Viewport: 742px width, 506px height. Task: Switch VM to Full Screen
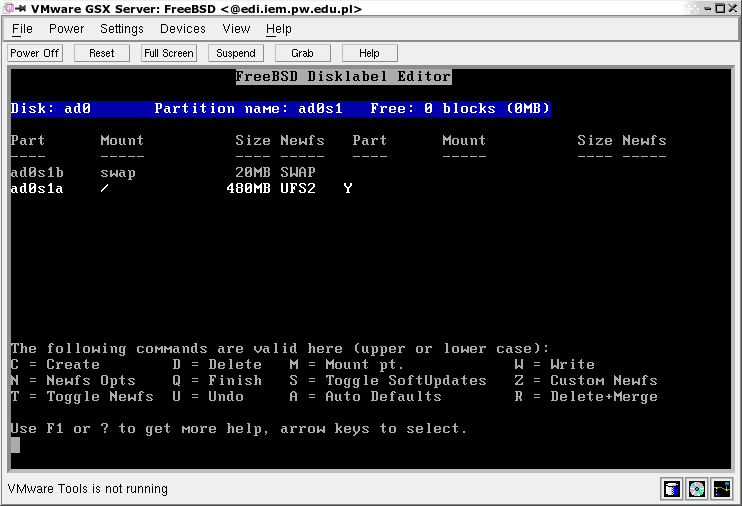169,53
